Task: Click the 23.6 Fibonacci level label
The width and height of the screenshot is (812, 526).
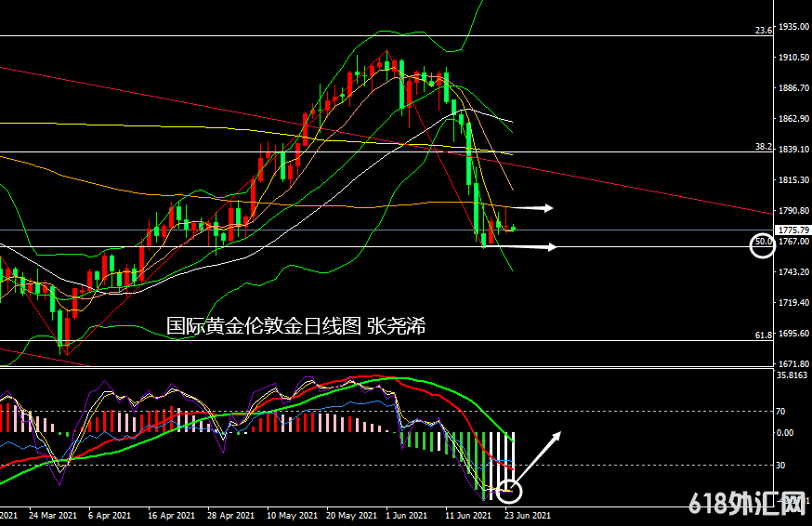Action: click(x=763, y=31)
